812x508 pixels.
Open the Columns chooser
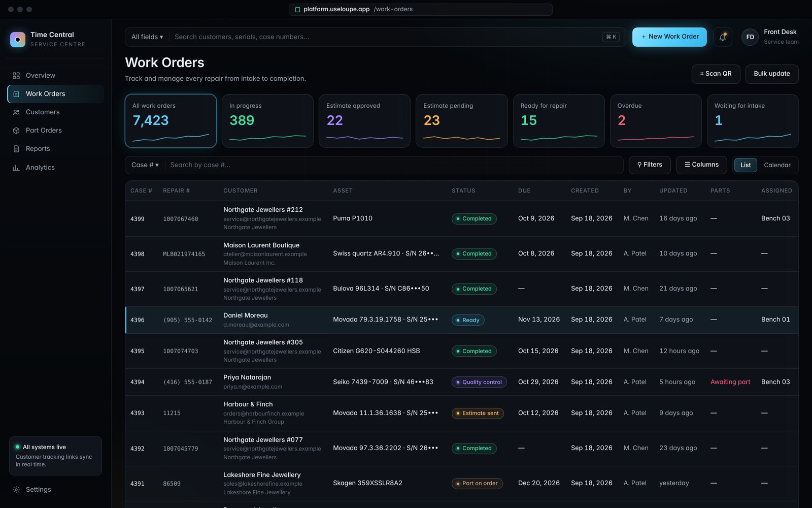click(701, 165)
